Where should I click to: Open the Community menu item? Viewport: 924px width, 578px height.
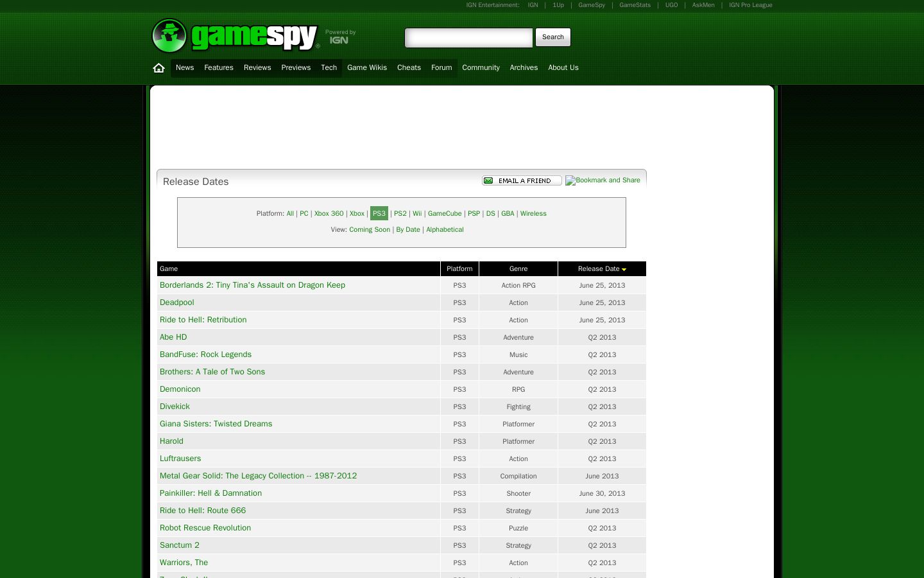tap(481, 68)
